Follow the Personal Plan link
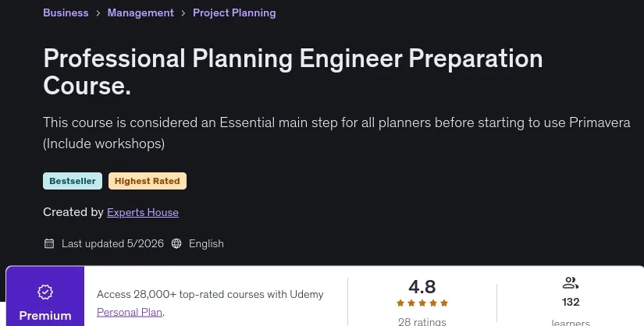Screen dimensions: 644x326 130,312
